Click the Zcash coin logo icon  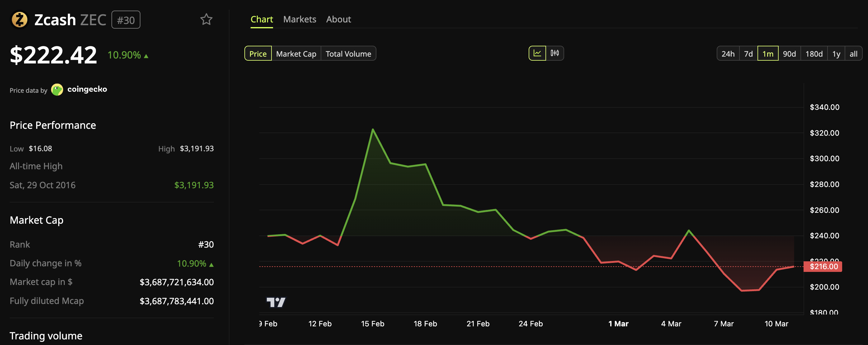click(19, 20)
